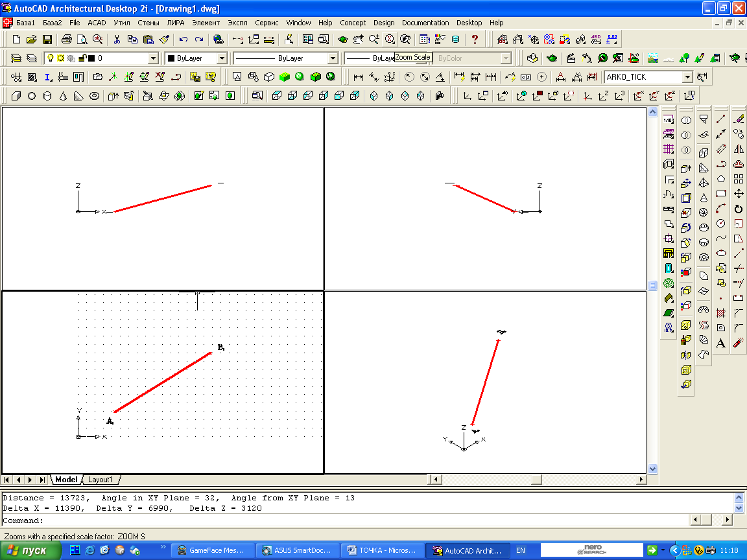Image resolution: width=747 pixels, height=560 pixels.
Task: Open the Window menu
Action: [x=298, y=23]
